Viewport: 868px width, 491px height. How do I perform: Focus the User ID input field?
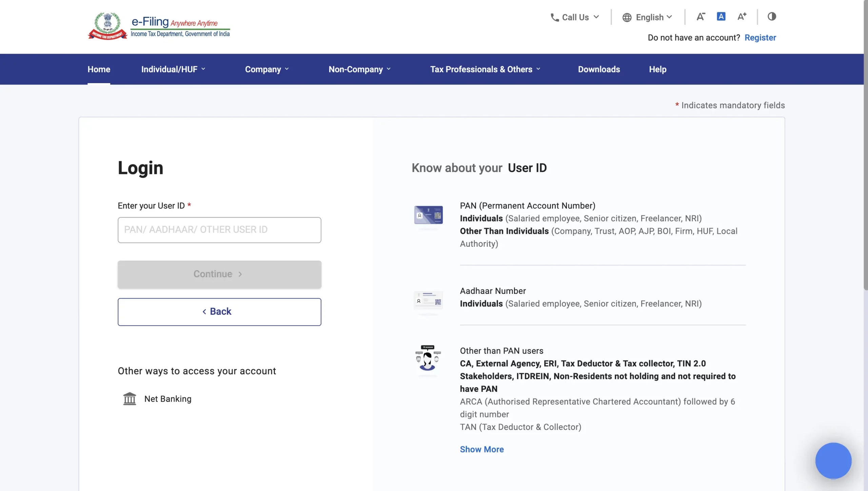[x=219, y=230]
